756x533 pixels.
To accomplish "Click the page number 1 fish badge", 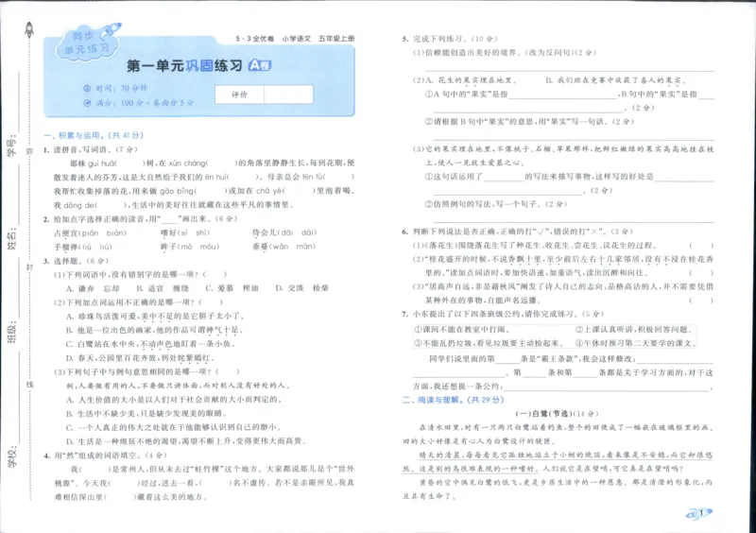I will coord(699,513).
